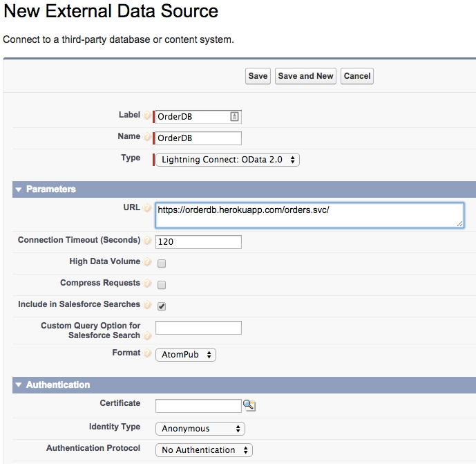The width and height of the screenshot is (476, 464).
Task: Uncheck Include in Salesforce Searches
Action: pos(162,306)
